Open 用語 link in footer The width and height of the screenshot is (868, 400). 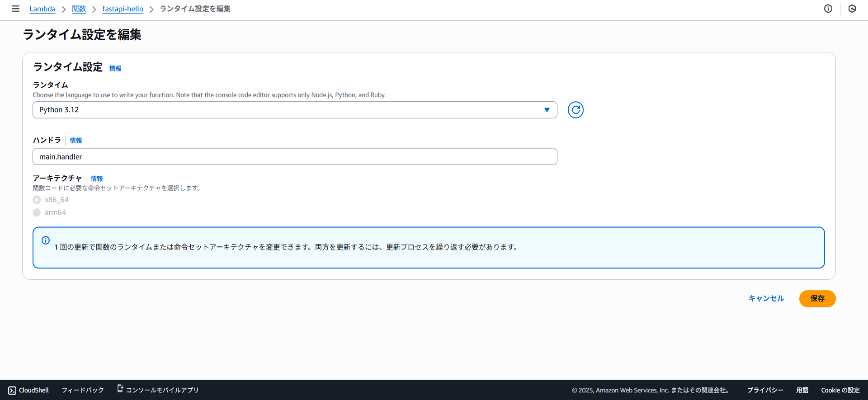tap(802, 390)
